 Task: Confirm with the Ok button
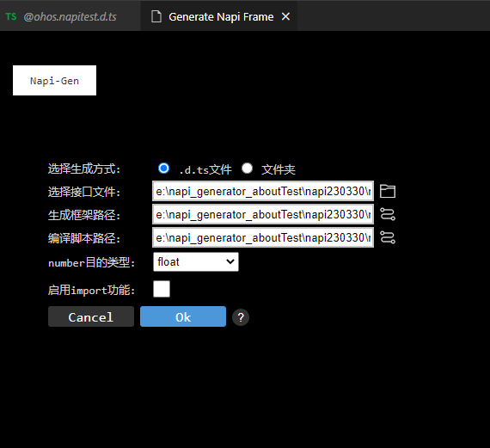point(183,316)
